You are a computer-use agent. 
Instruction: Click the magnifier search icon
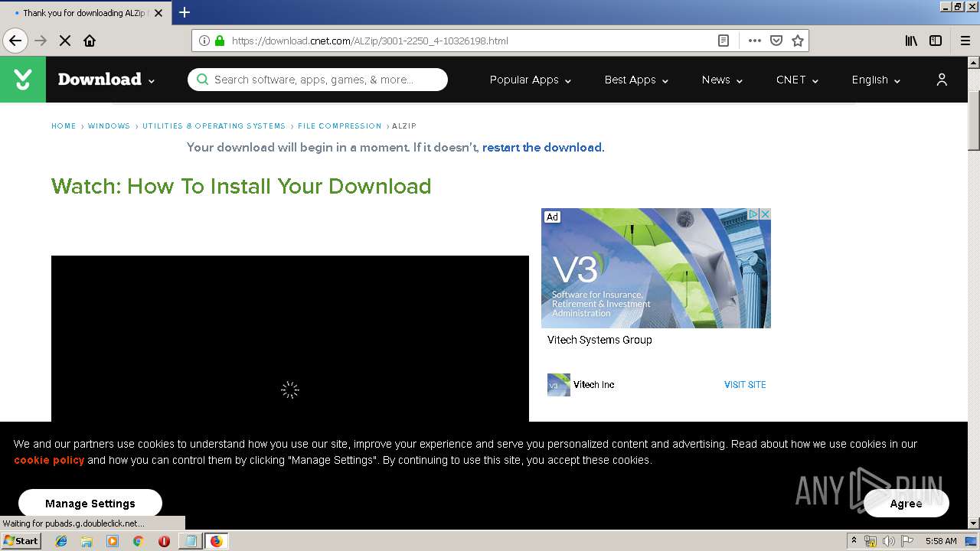pyautogui.click(x=202, y=80)
